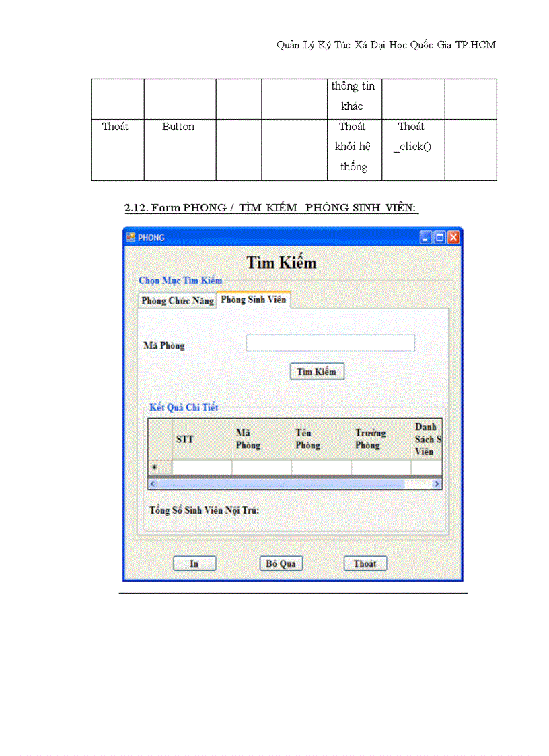Click the left arrow of the horizontal scrollbar
Viewport: 549px width, 756px height.
[152, 483]
